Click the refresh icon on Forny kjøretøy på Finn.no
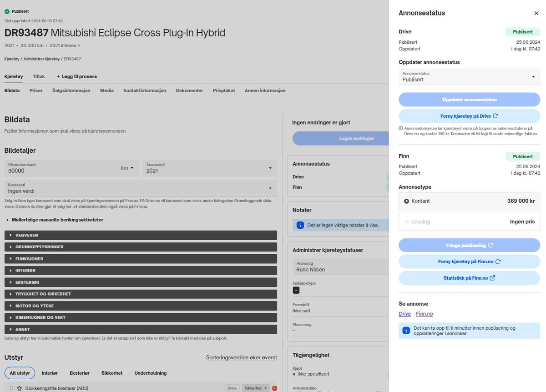This screenshot has width=546, height=392. 498,261
